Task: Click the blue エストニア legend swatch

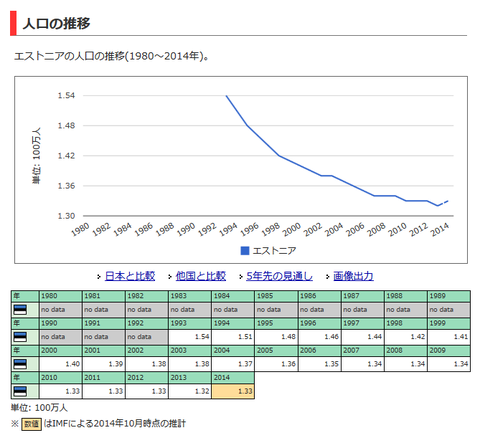Action: (245, 251)
